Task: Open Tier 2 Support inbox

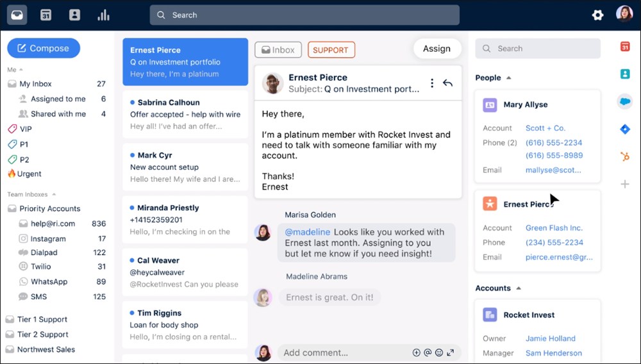Action: [37, 334]
